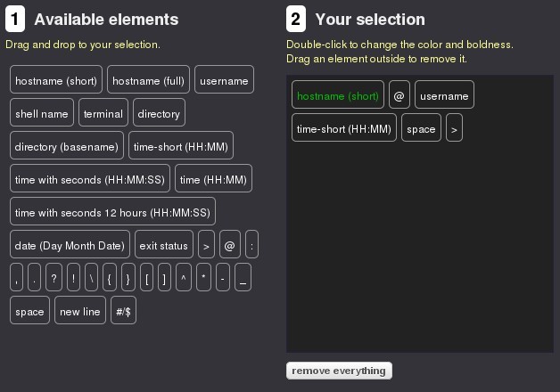Choose the caret '^' element
The height and width of the screenshot is (392, 560).
184,278
